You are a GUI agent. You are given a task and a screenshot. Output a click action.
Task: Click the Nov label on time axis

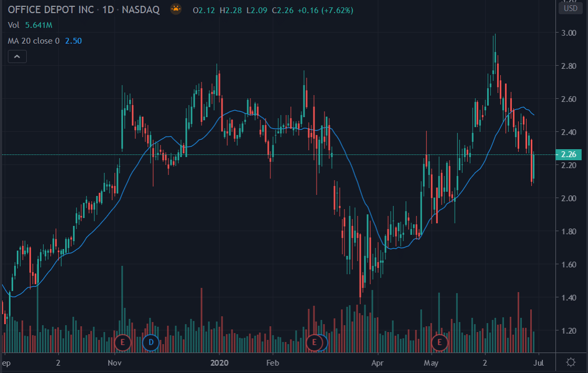coord(114,362)
